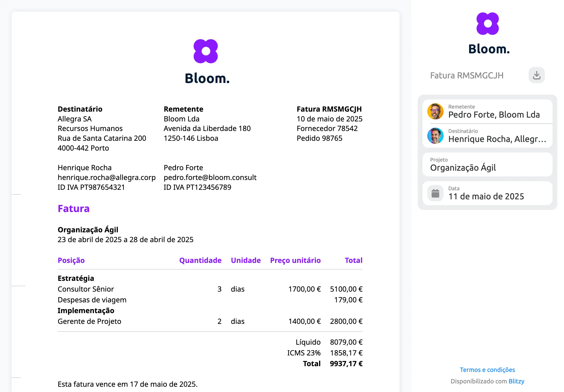Open Pedro Forte's avatar

[435, 111]
